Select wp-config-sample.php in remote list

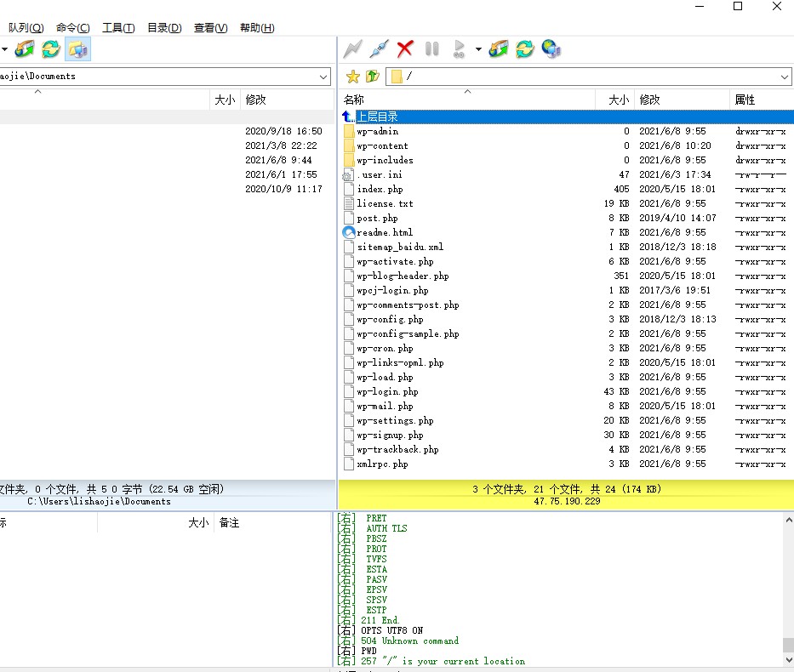click(408, 334)
